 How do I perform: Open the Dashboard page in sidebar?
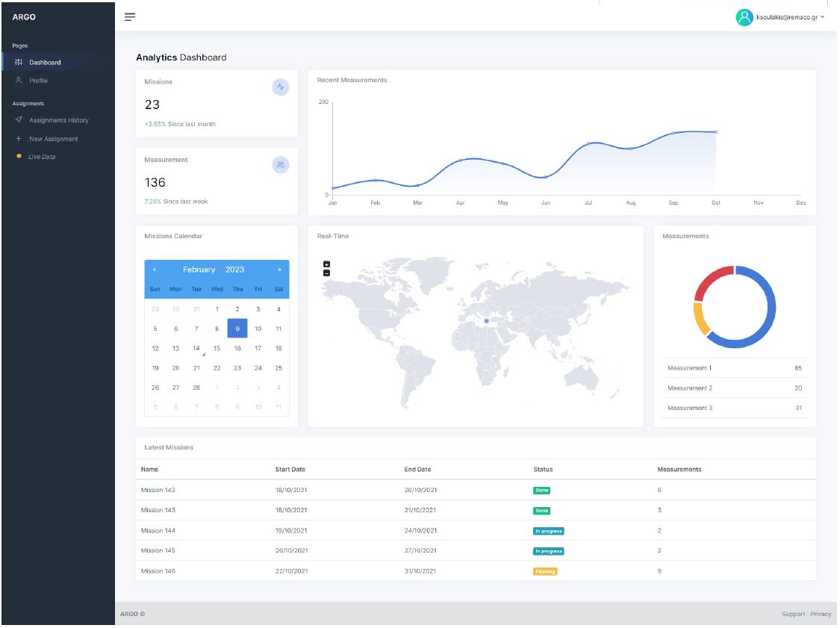[x=45, y=62]
